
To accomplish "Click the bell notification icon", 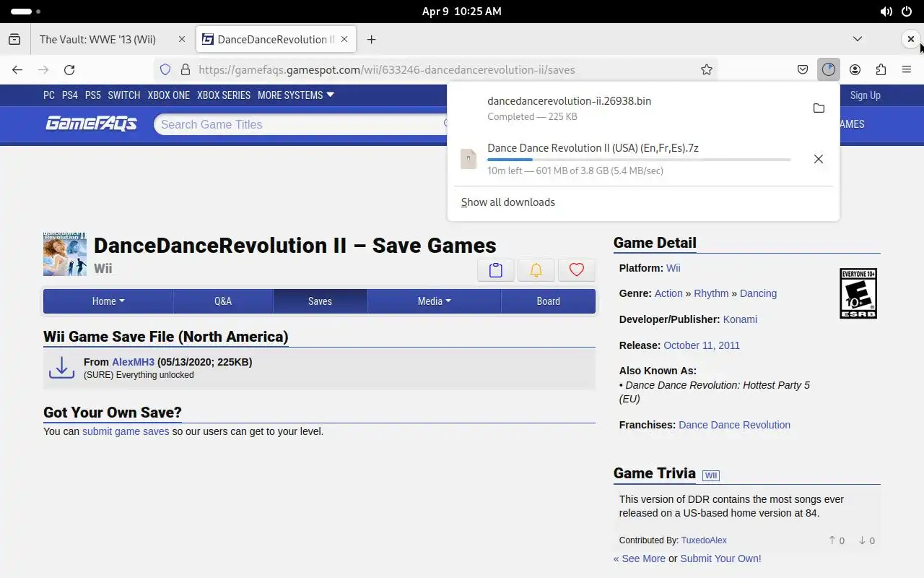I will click(x=536, y=269).
